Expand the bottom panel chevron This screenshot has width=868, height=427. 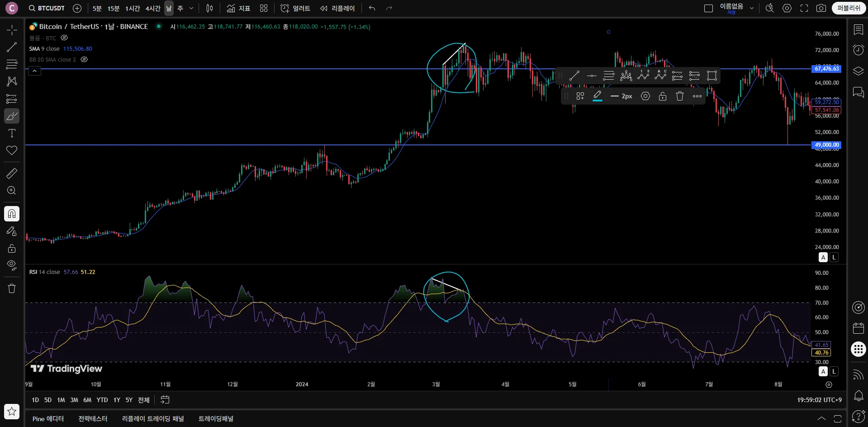[x=821, y=419]
